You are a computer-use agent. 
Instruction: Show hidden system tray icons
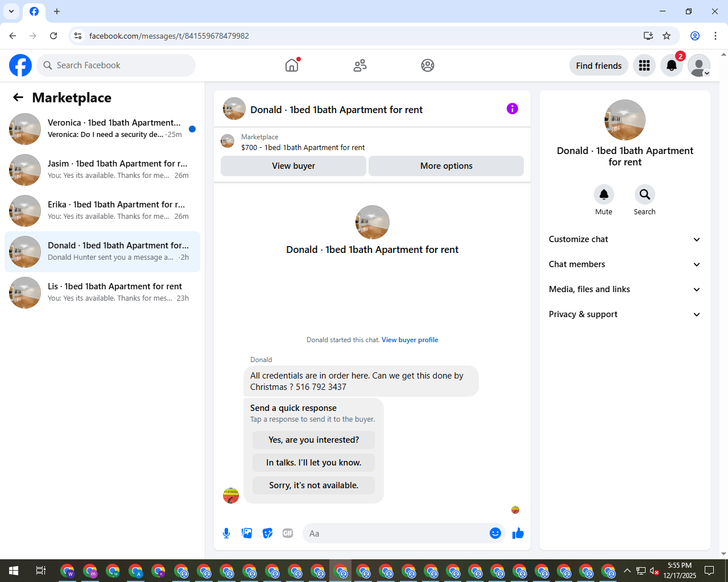click(x=627, y=571)
